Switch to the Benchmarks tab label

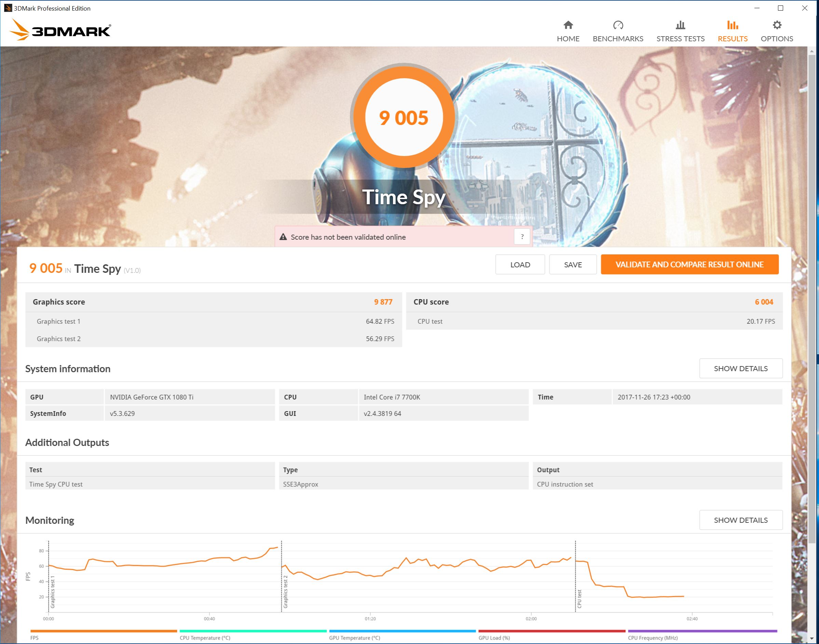[618, 39]
